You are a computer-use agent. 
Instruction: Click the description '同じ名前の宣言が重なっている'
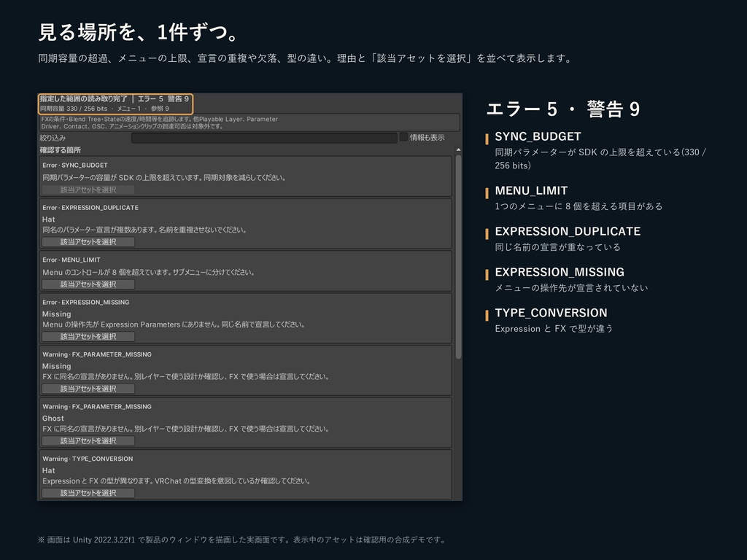[x=558, y=247]
